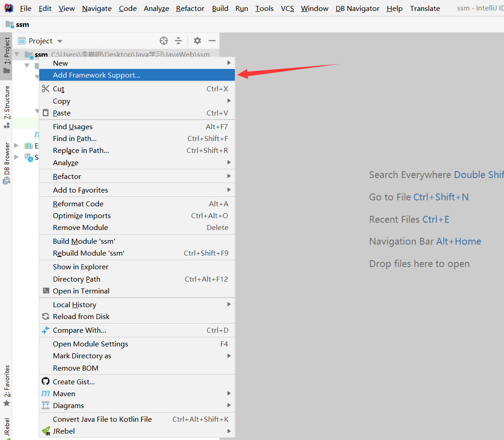Click ssm in the navigation bar
The width and height of the screenshot is (504, 440).
[22, 25]
